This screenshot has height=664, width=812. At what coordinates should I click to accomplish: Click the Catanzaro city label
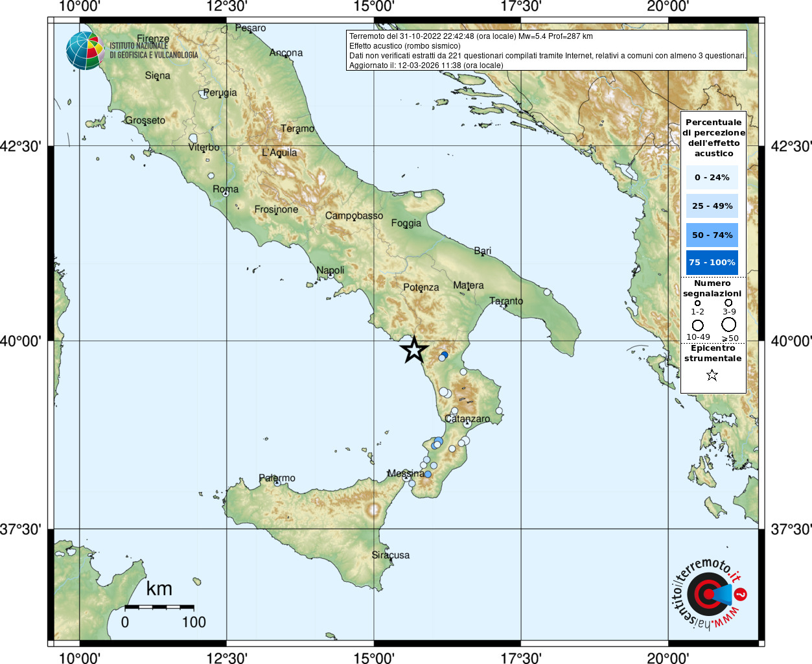(467, 419)
